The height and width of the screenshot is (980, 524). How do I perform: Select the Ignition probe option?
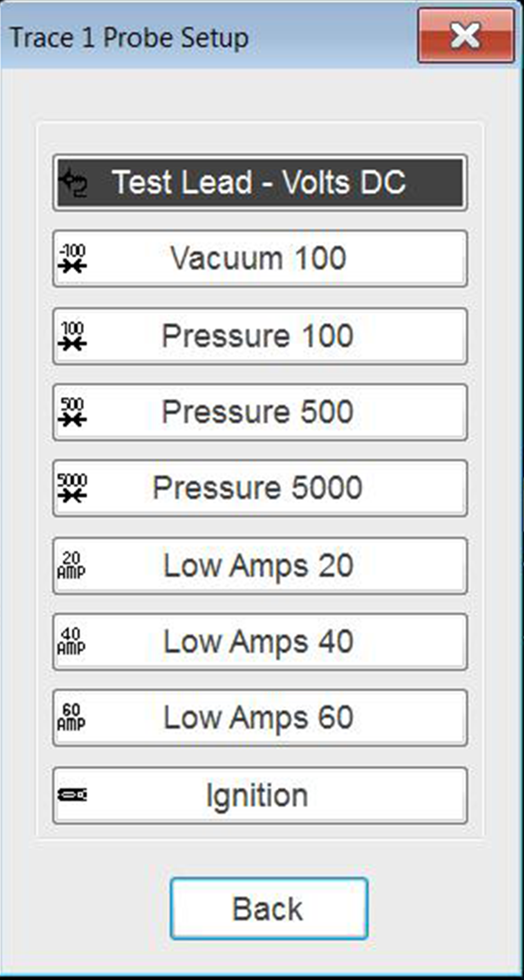point(257,795)
